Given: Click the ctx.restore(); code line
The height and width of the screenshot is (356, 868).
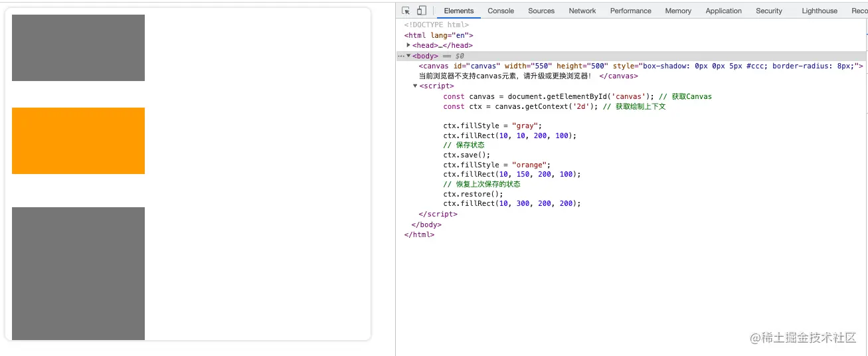Looking at the screenshot, I should 473,194.
